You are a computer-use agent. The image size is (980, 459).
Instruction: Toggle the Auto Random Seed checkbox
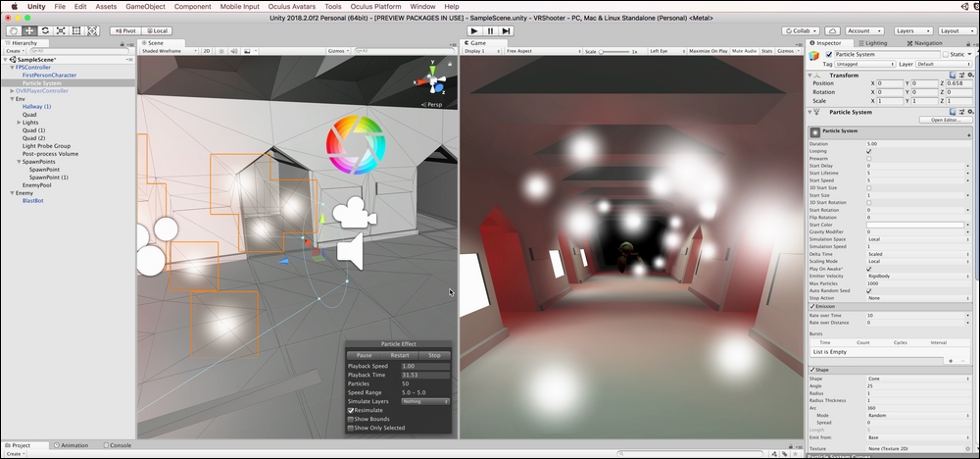tap(868, 290)
